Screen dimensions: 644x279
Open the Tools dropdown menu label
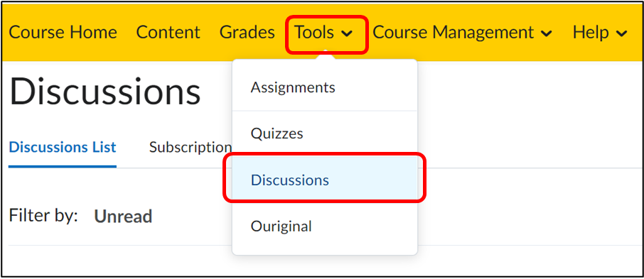[314, 33]
